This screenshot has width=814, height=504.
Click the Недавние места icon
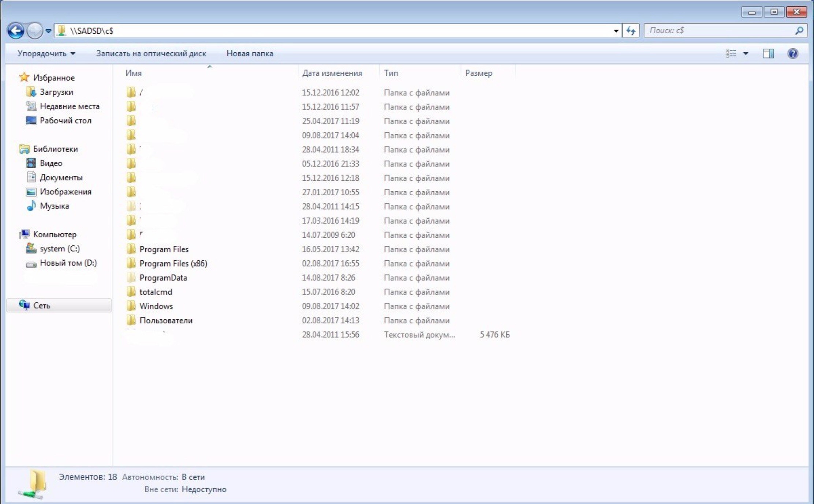click(x=31, y=106)
